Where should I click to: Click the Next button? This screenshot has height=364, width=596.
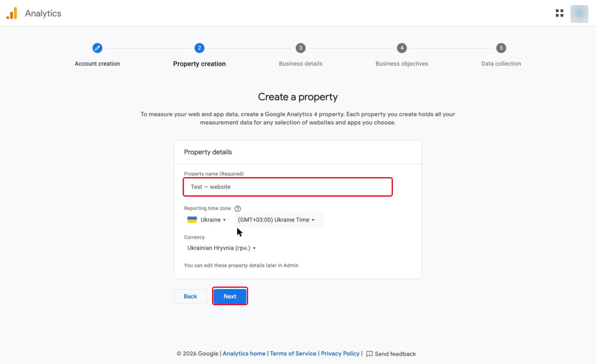coord(230,296)
